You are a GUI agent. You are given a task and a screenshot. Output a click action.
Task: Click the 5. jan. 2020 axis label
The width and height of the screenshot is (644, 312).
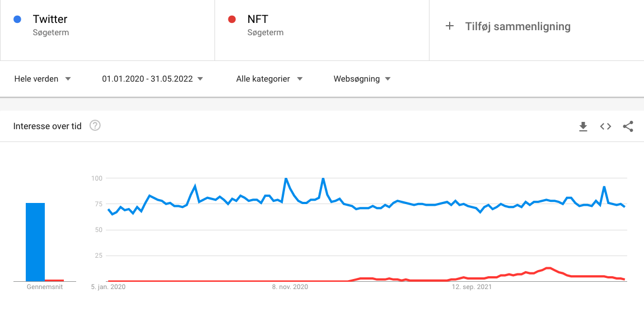108,287
